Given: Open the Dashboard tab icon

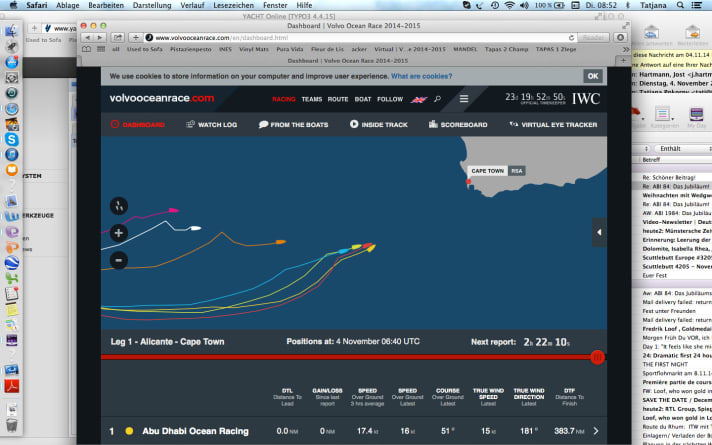Looking at the screenshot, I should click(x=114, y=124).
